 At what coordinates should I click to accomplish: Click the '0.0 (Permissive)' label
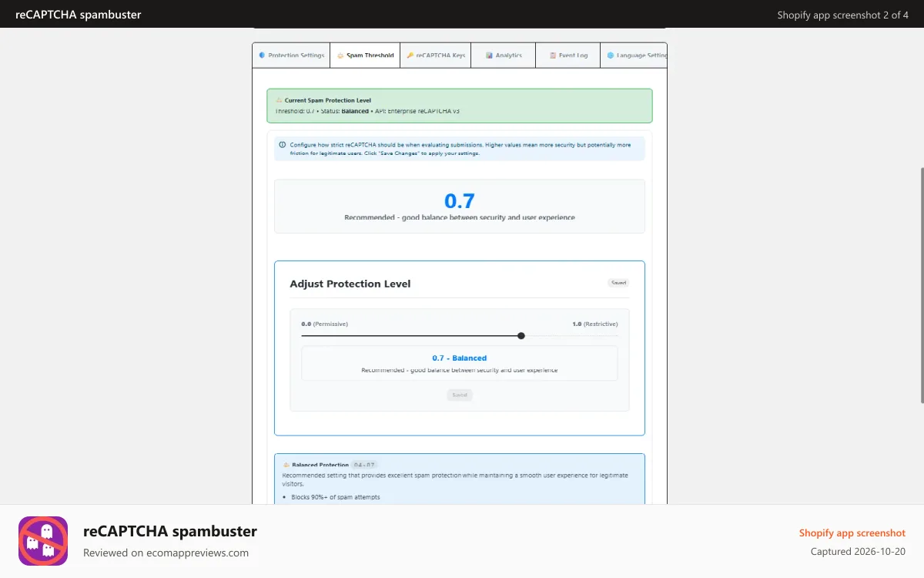pyautogui.click(x=325, y=324)
